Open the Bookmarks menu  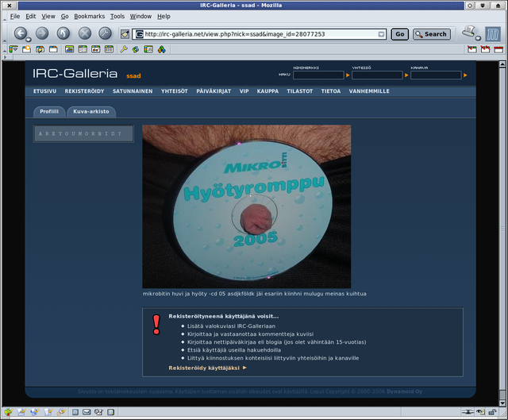coord(89,16)
